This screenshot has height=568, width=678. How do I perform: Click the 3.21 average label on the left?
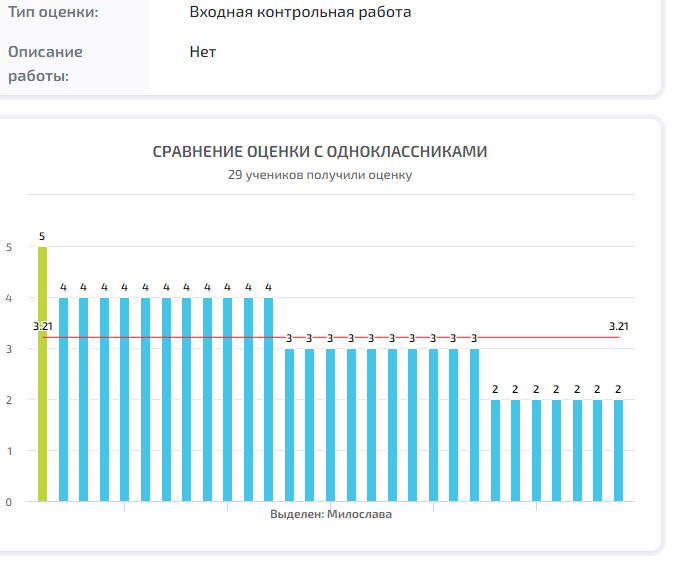coord(42,326)
